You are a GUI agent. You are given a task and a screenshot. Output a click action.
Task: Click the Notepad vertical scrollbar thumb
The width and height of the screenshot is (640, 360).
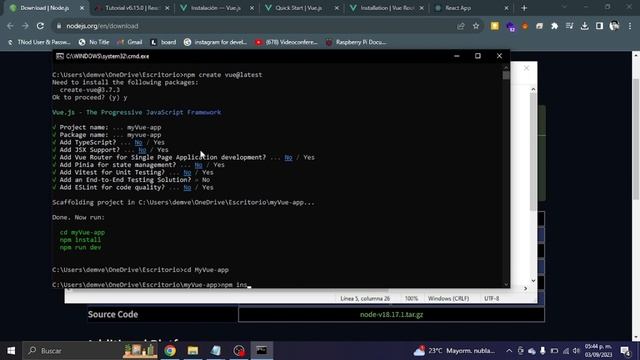tap(533, 152)
